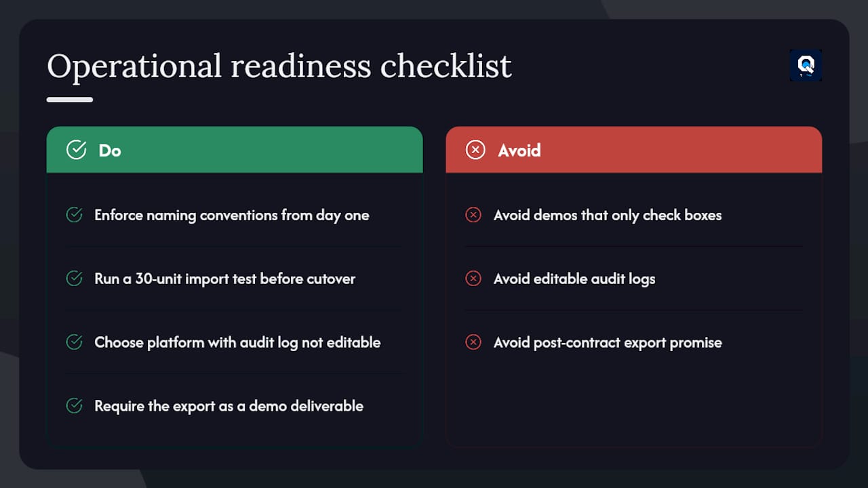Screen dimensions: 868x488
Task: Click check icon beside audit log platform item
Action: click(x=74, y=342)
